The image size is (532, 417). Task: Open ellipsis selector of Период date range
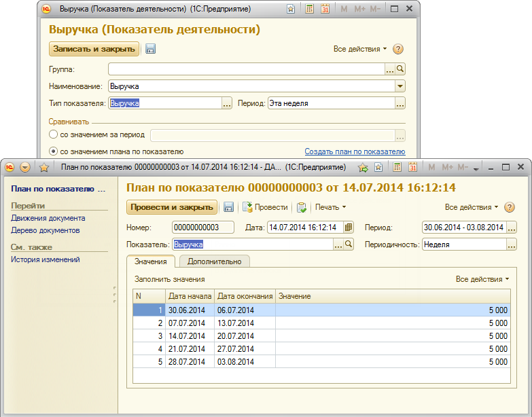[512, 227]
